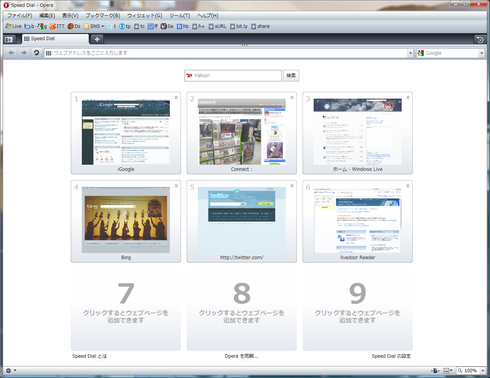Focus the web address field
Image resolution: width=490 pixels, height=378 pixels.
click(226, 53)
